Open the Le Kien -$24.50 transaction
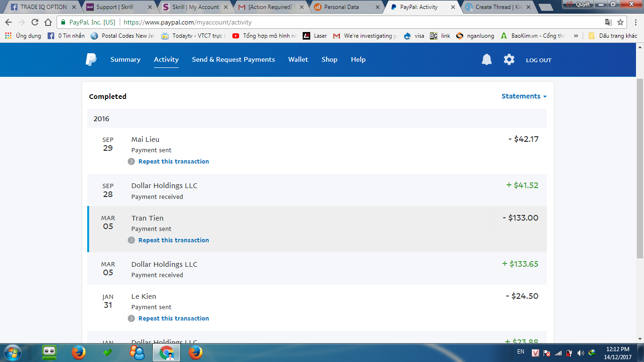 pos(317,307)
